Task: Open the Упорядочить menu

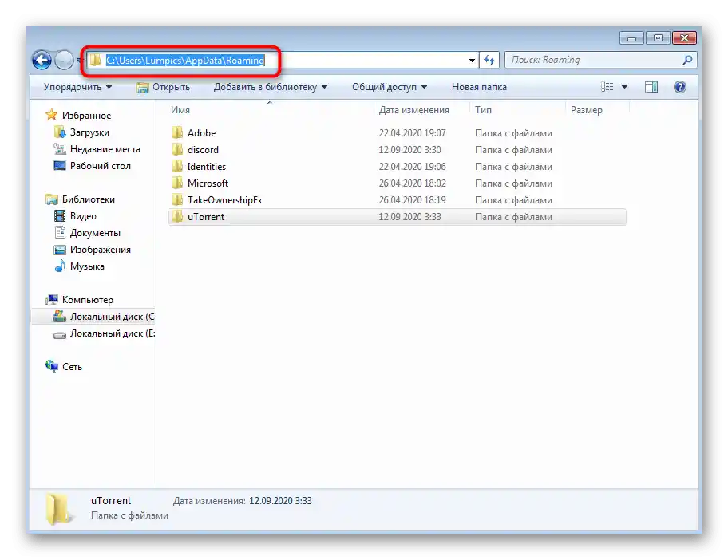Action: 77,87
